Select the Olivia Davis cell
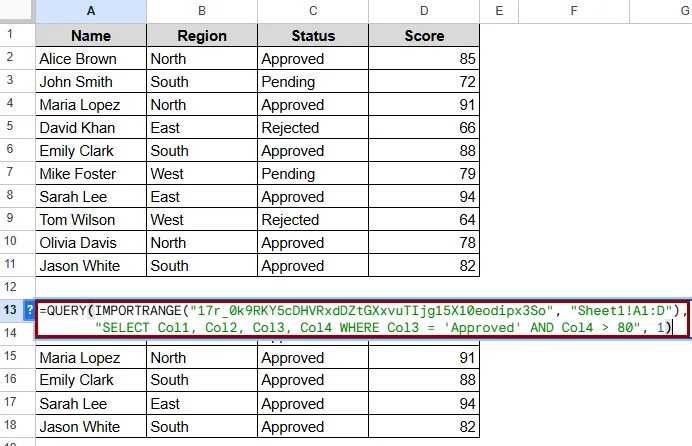 point(91,243)
